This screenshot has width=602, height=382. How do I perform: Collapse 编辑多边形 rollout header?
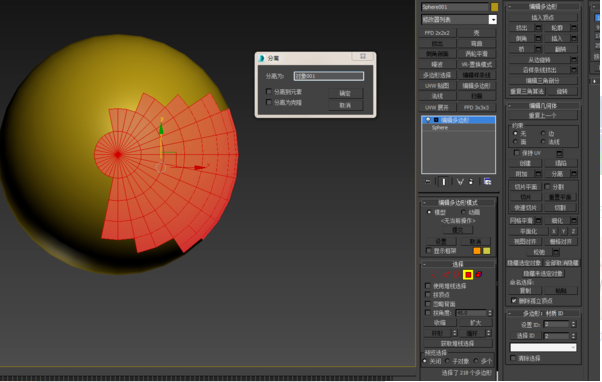543,7
